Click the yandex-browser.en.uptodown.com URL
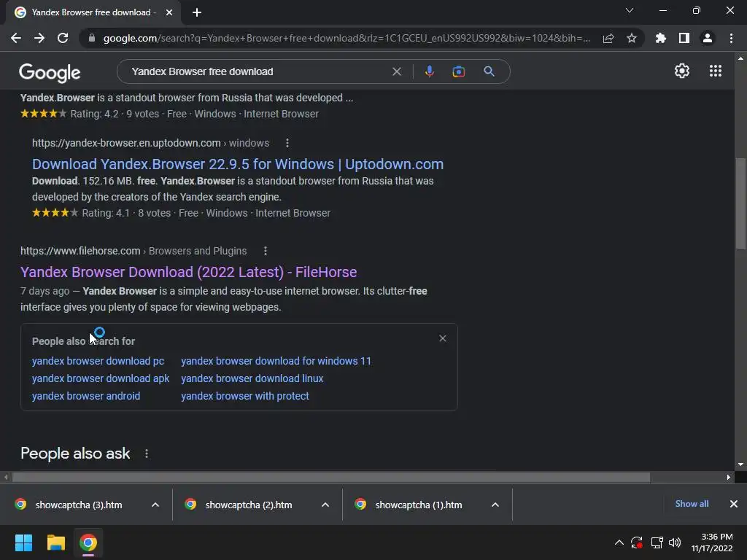Screen dimensions: 747x560 click(x=126, y=143)
